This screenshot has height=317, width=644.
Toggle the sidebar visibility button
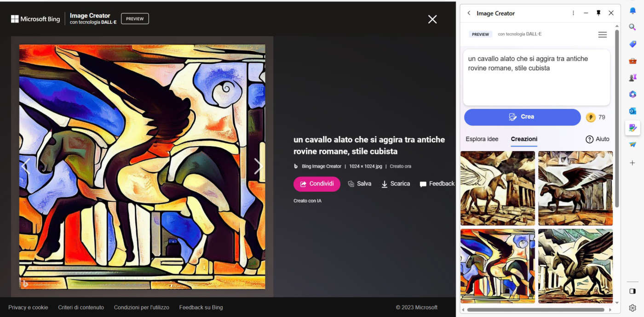(632, 291)
